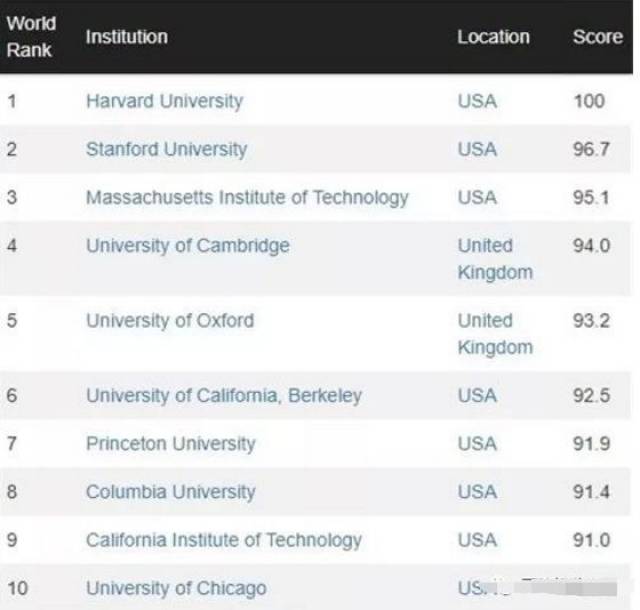
Task: Select United Kingdom location for Cambridge
Action: (495, 258)
